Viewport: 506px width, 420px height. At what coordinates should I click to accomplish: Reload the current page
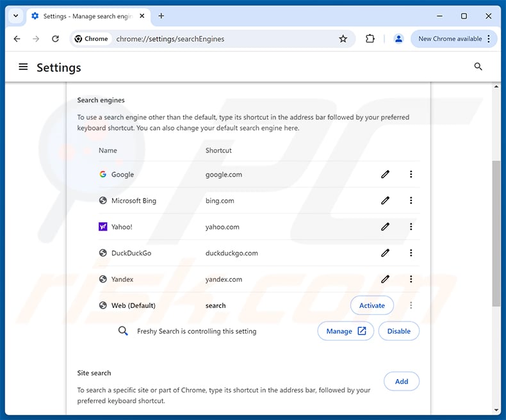pos(55,39)
